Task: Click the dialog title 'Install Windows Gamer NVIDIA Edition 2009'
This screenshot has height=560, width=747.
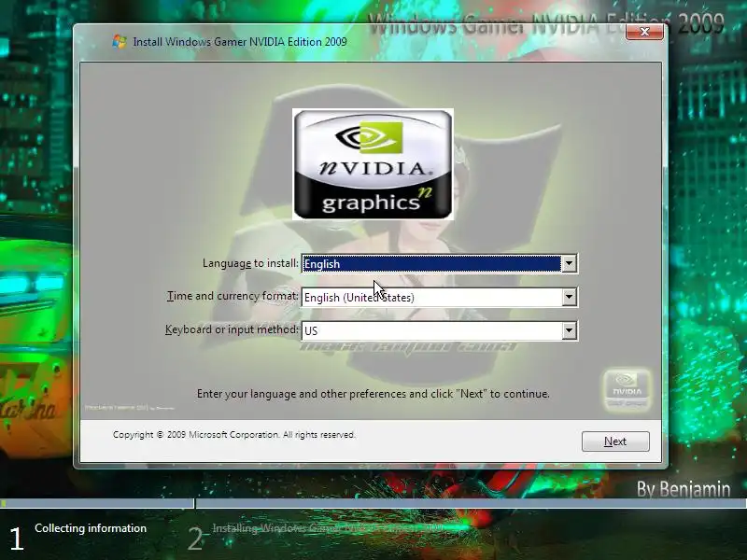Action: [240, 42]
